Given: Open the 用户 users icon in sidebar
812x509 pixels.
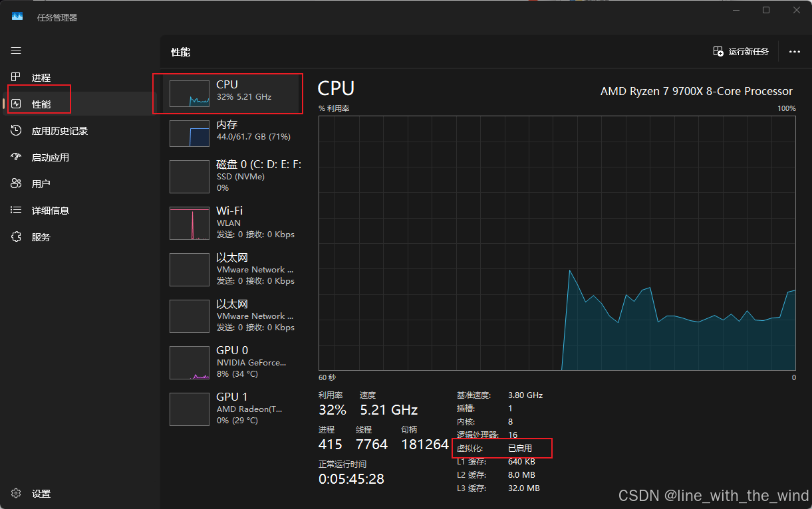Looking at the screenshot, I should coord(16,183).
